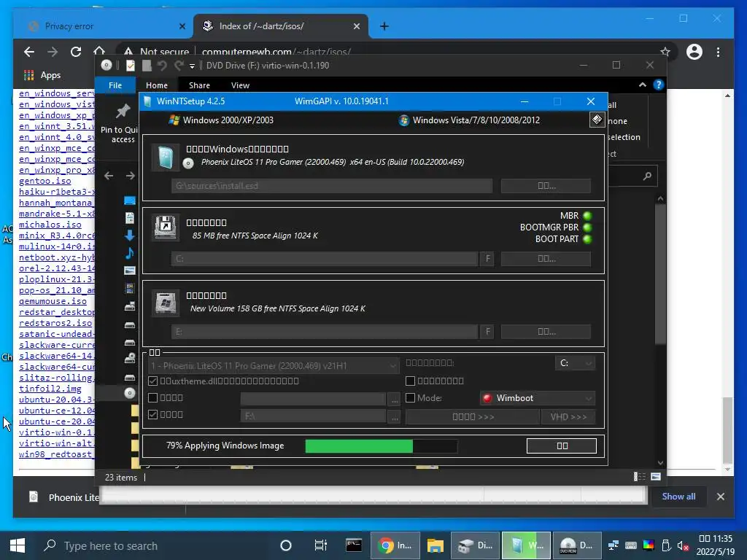Open Command Prompt from the taskbar
This screenshot has width=747, height=560.
click(x=354, y=545)
